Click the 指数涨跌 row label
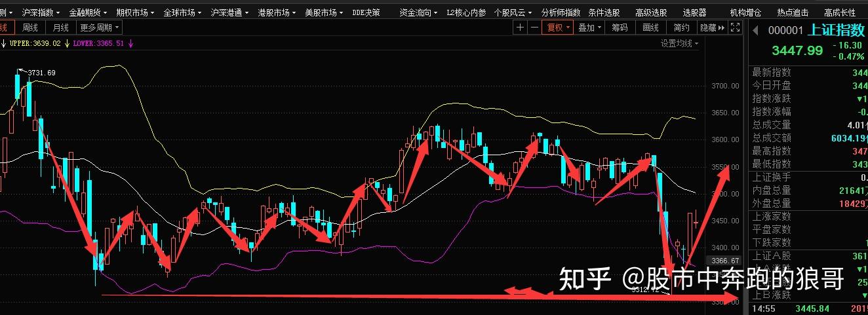Screen dimensions: 868x315 (x=772, y=98)
